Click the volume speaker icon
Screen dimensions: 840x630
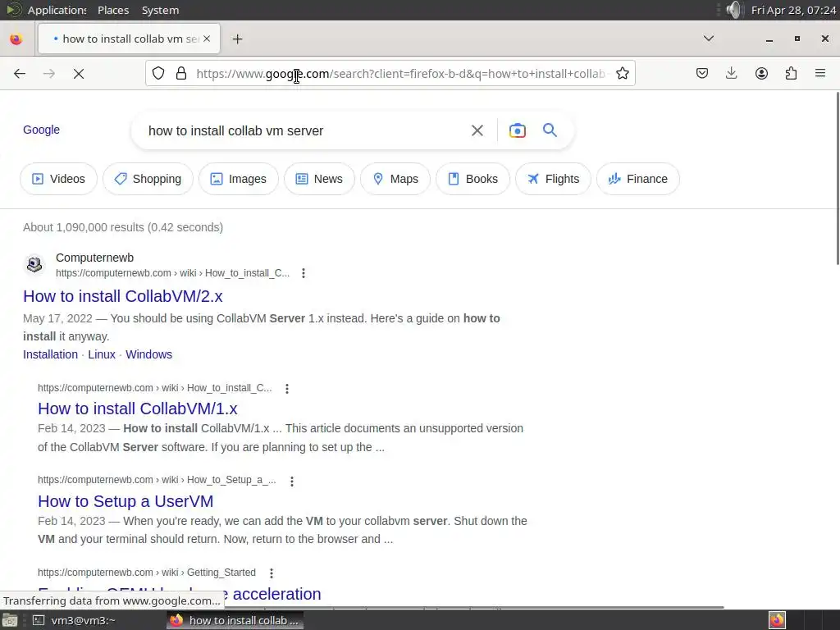(734, 10)
